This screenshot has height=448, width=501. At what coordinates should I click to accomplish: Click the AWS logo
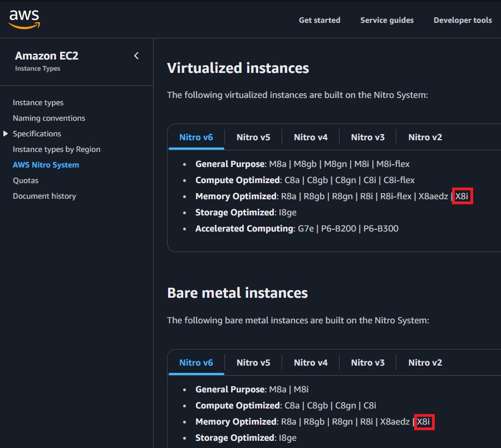click(24, 19)
